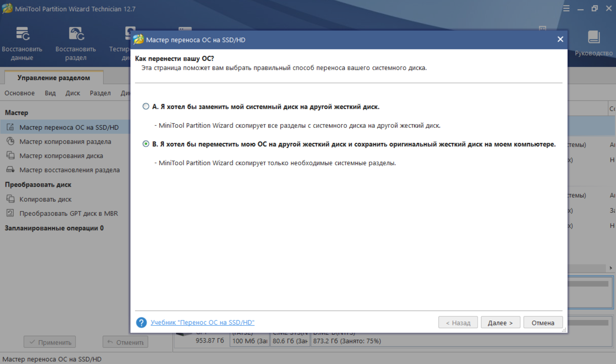Open the Руководство manual icon
The height and width of the screenshot is (364, 616).
click(593, 44)
